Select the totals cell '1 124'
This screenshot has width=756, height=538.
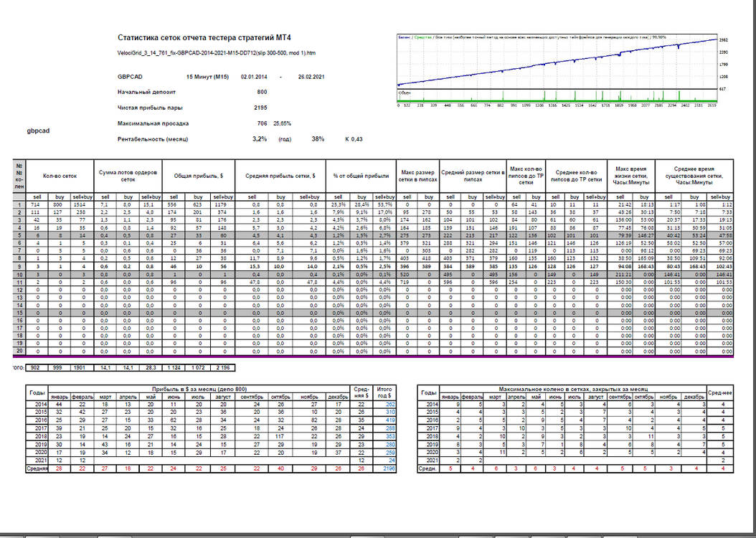pos(174,368)
